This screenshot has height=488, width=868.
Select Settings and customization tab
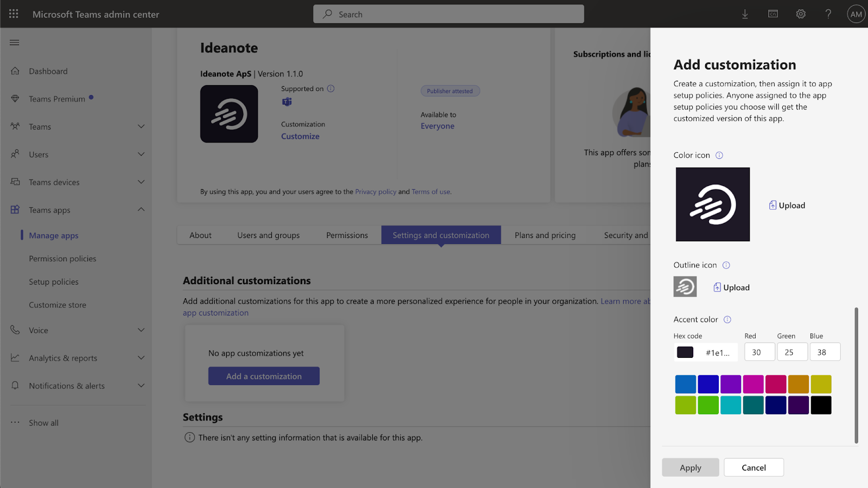tap(441, 235)
